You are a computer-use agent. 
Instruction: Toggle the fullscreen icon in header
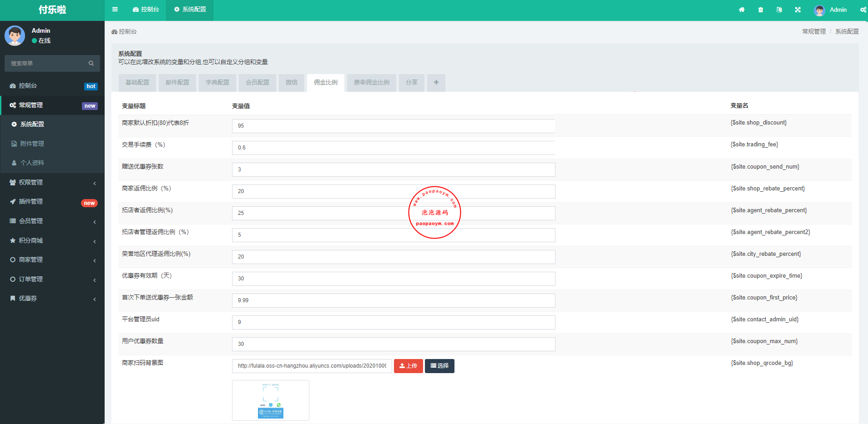coord(798,10)
